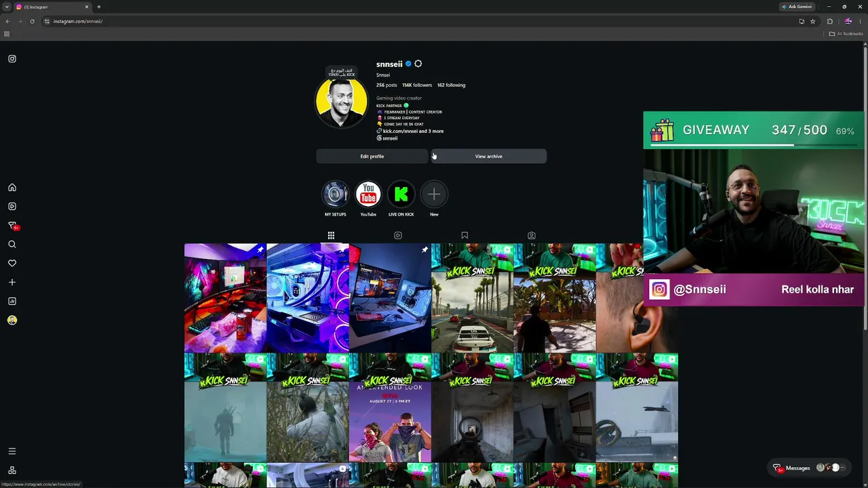Close the Instagram browser tab
The image size is (868, 488).
(x=87, y=7)
